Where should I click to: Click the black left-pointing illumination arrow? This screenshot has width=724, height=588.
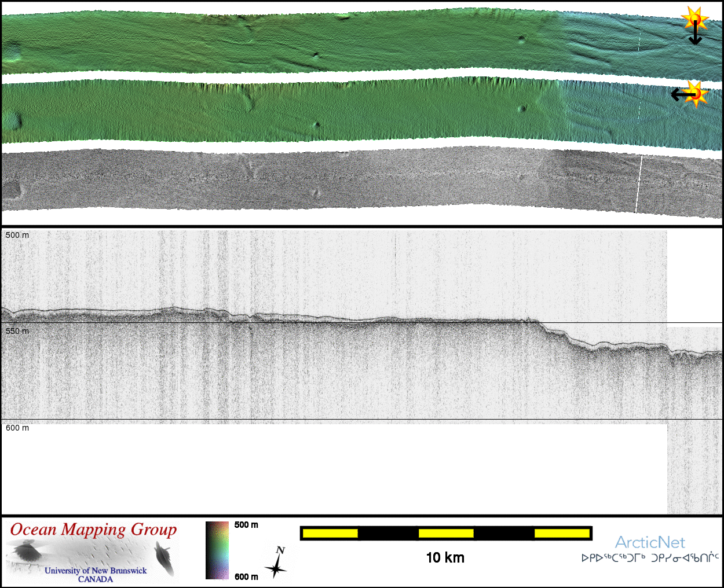[681, 94]
